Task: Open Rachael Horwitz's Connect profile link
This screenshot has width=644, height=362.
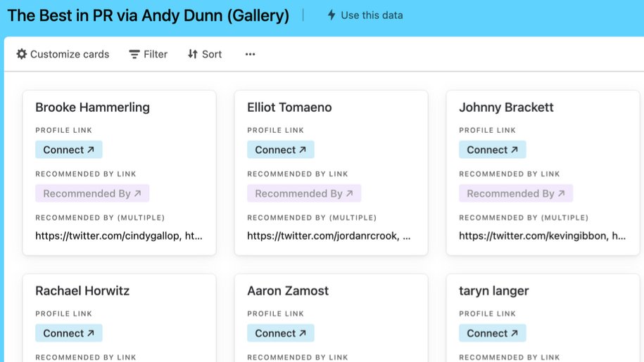Action: tap(68, 333)
